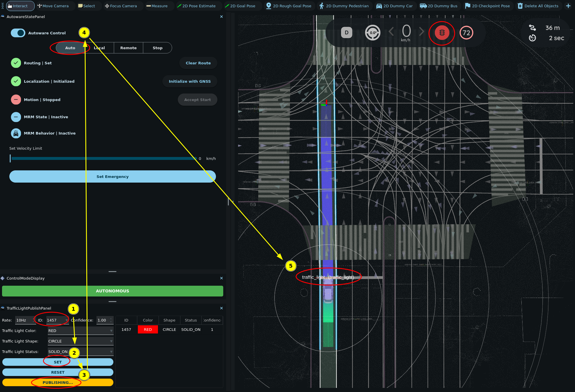Viewport: 575px width, 392px height.
Task: Click the red traffic light indicator icon
Action: [442, 33]
